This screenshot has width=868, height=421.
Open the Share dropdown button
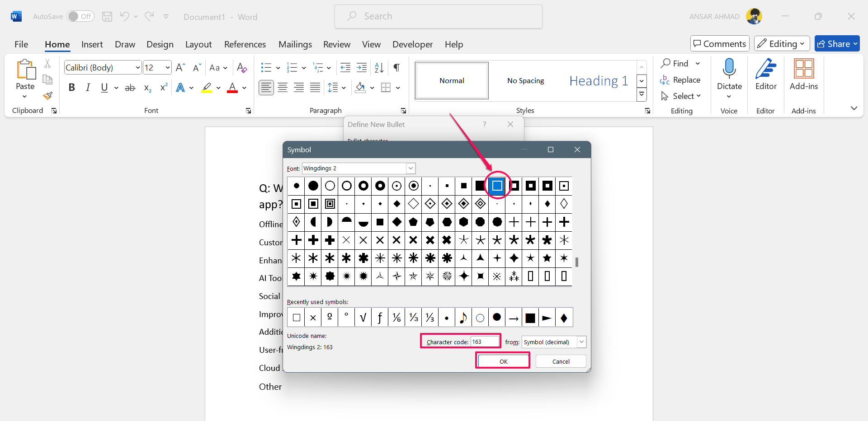[837, 44]
